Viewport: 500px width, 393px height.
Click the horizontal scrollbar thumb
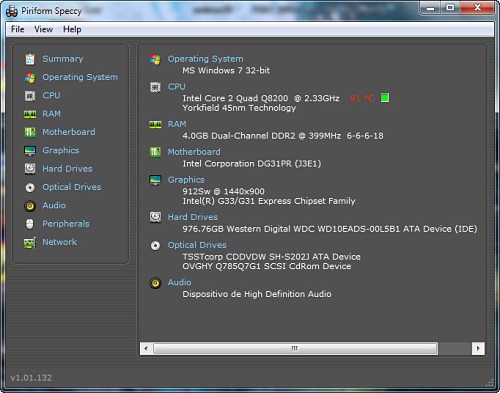[x=295, y=349]
